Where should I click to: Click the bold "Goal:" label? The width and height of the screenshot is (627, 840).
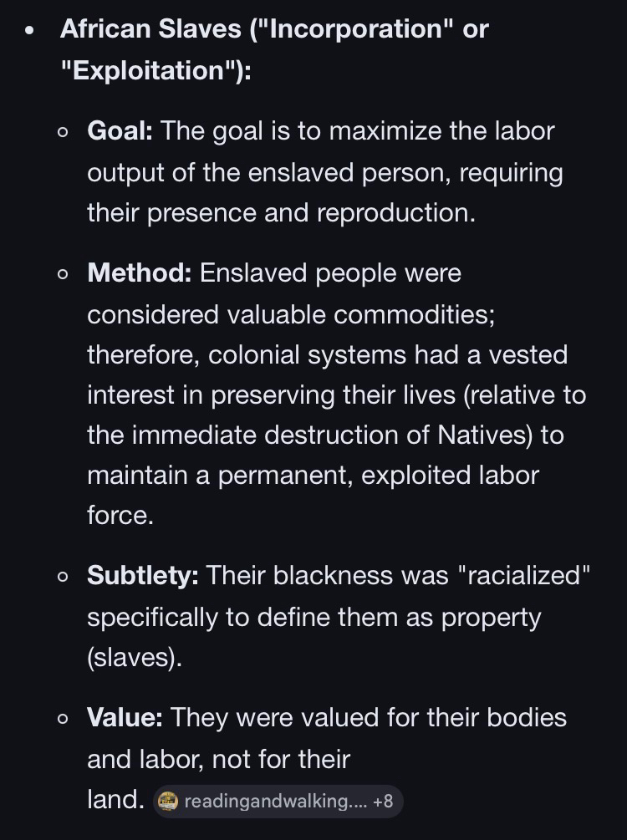[120, 131]
